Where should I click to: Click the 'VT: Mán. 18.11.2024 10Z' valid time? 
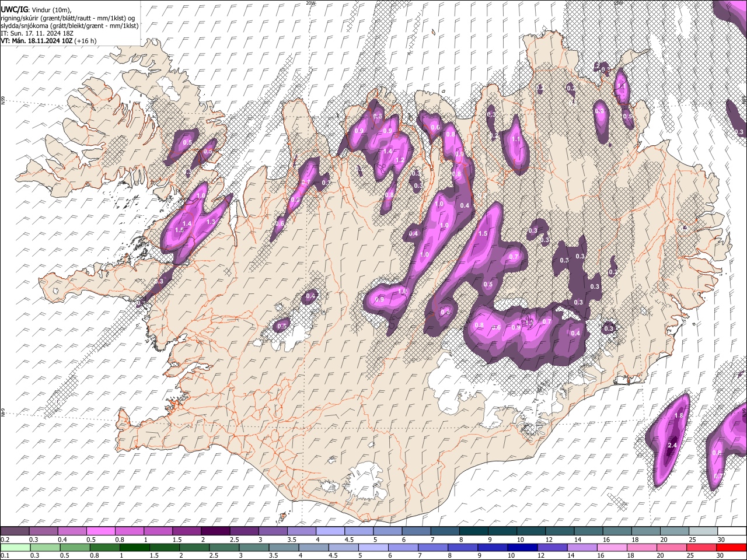click(x=36, y=41)
